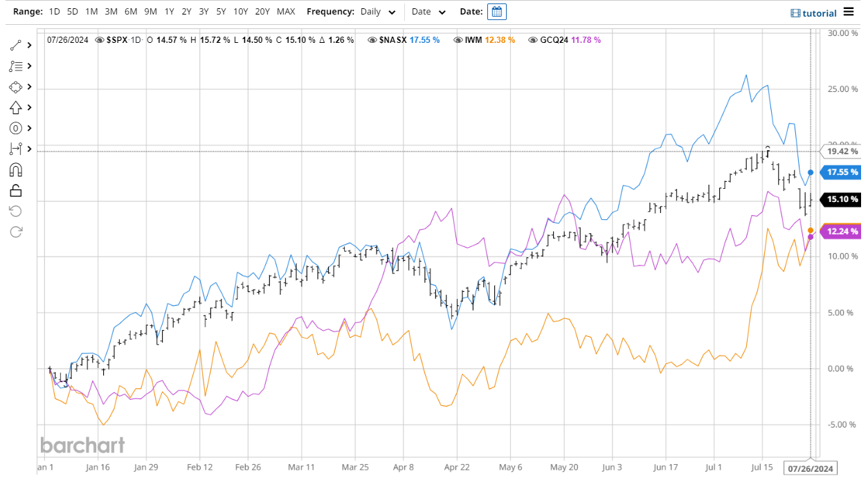This screenshot has width=868, height=487.
Task: Expand the trend line tool submenu arrow
Action: 29,45
